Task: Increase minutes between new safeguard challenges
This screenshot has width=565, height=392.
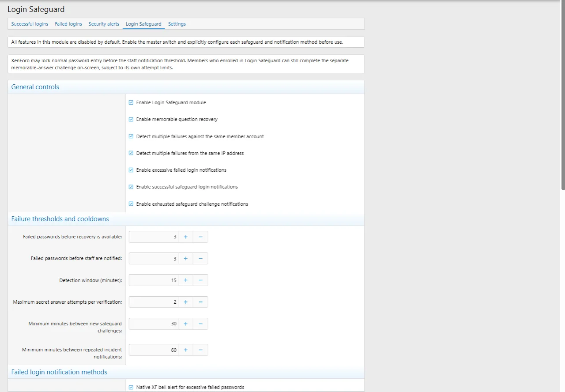Action: tap(185, 324)
